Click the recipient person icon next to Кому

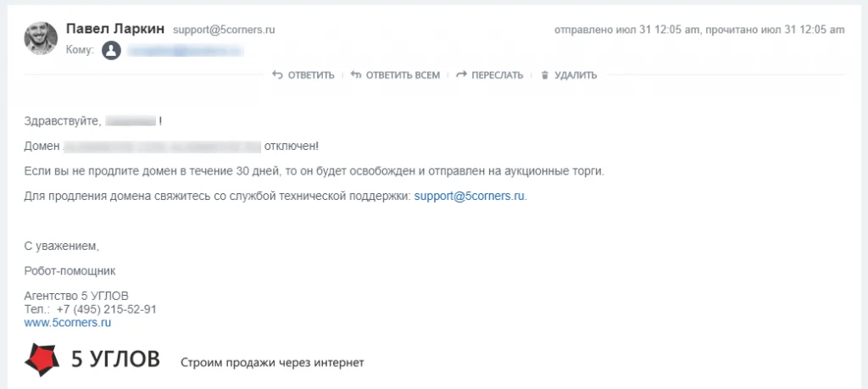(111, 51)
